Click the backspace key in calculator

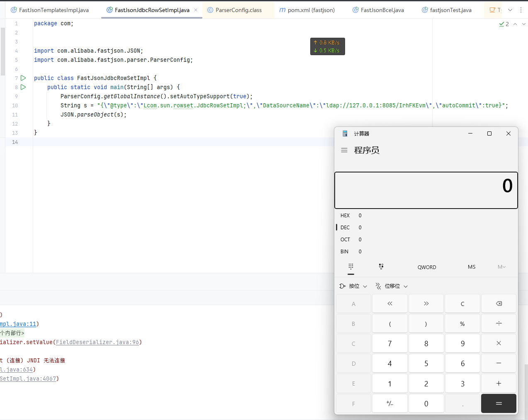point(499,303)
